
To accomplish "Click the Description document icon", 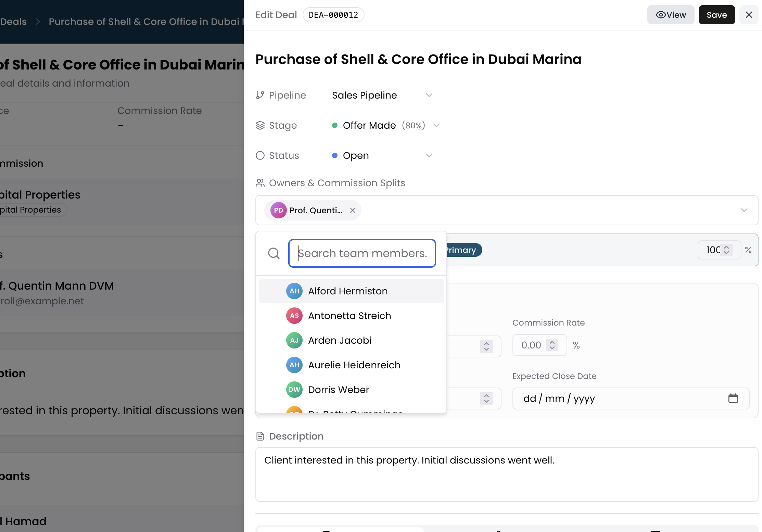I will 260,436.
